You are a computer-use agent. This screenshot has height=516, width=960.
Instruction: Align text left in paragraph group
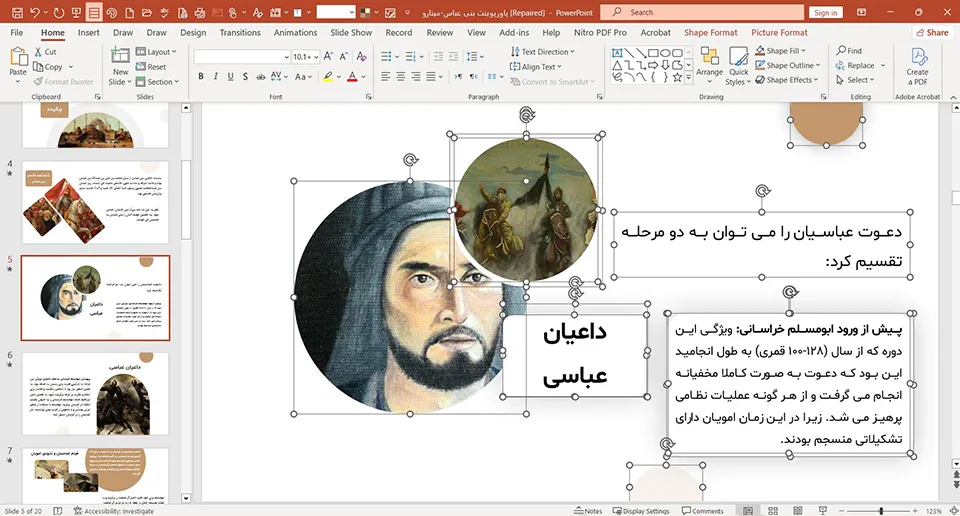386,77
